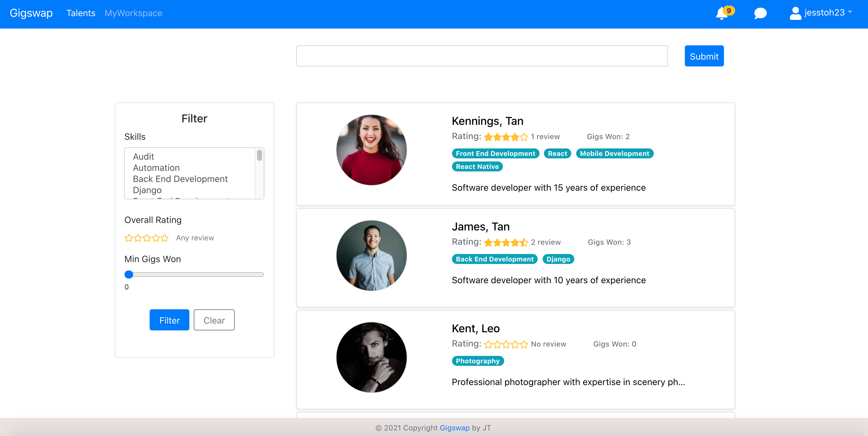Click the React Native skill badge
This screenshot has width=868, height=436.
[477, 167]
